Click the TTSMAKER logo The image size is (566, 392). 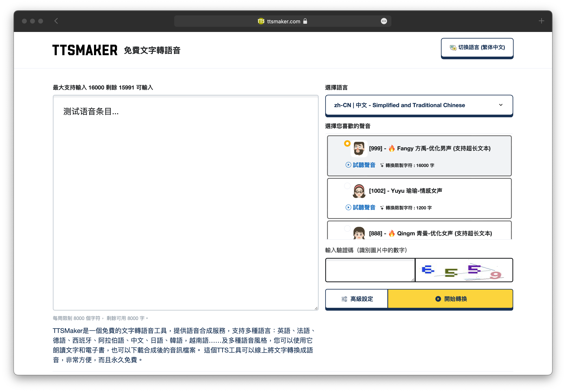coord(85,50)
